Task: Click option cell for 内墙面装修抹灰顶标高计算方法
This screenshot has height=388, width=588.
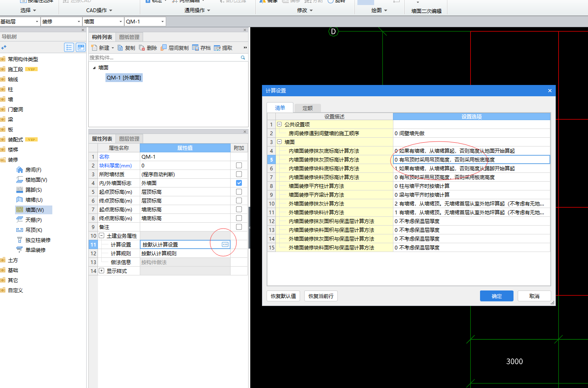Action: (471, 159)
